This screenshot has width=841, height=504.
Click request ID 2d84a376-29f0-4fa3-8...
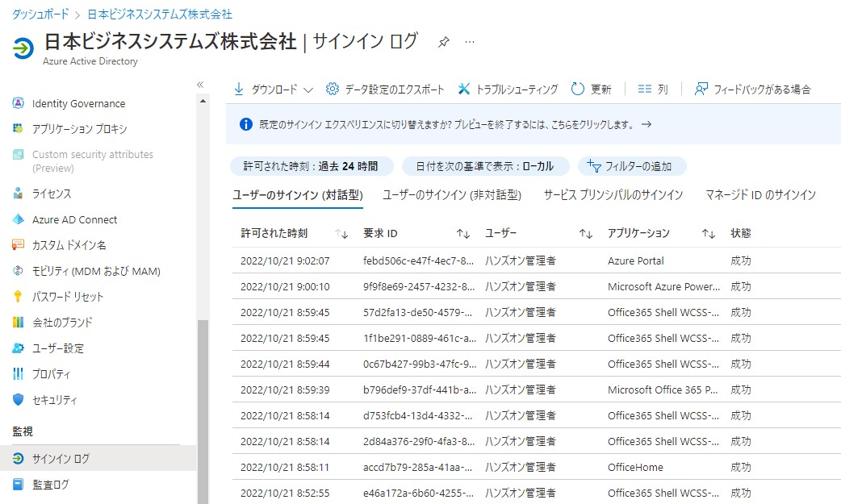(418, 441)
